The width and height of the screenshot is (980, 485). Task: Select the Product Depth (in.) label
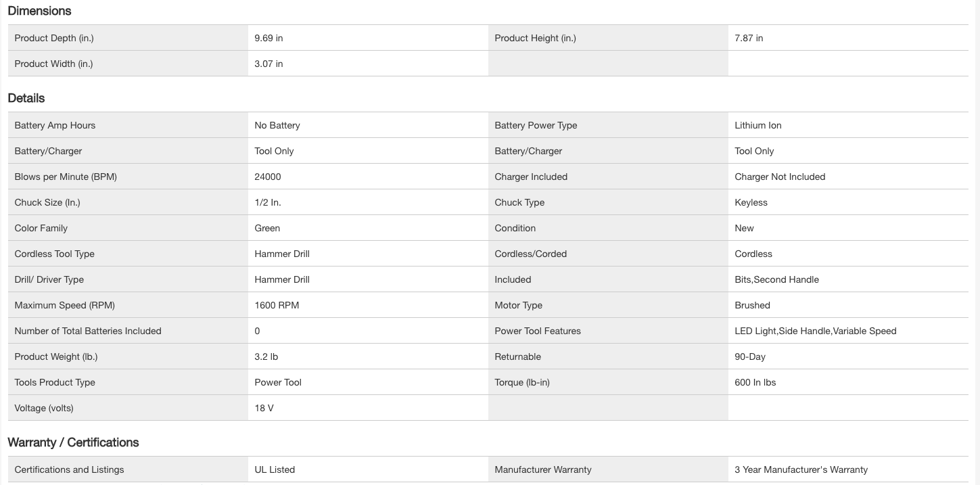click(x=54, y=39)
